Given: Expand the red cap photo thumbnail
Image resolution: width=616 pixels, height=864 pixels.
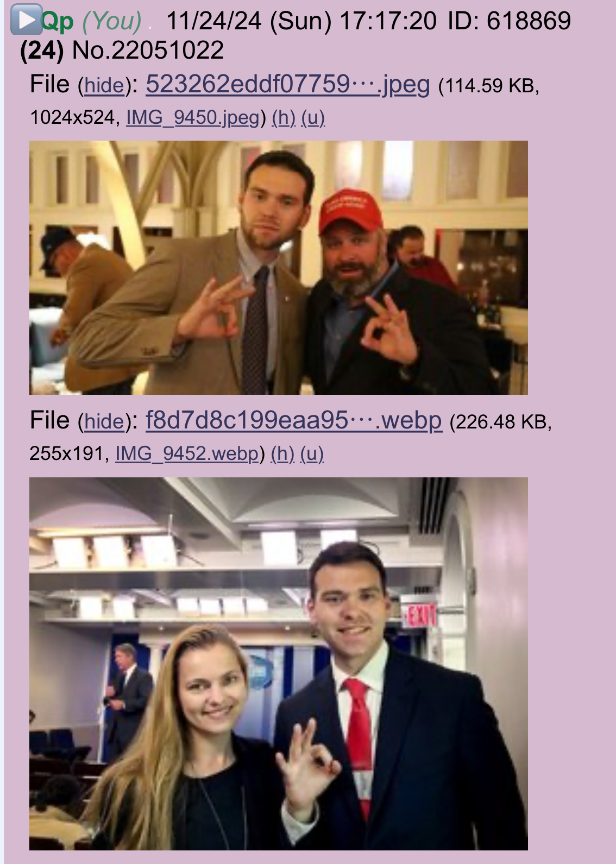Looking at the screenshot, I should click(279, 268).
